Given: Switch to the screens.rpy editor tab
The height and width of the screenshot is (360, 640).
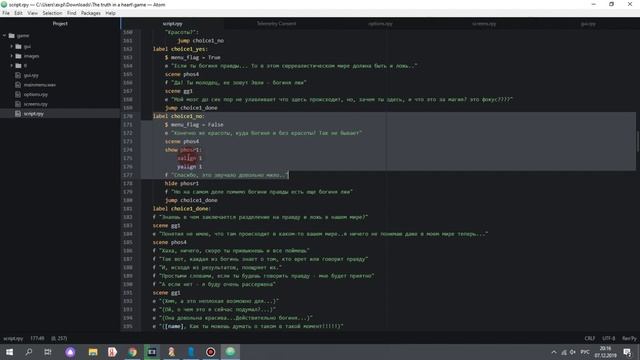Looking at the screenshot, I should pyautogui.click(x=484, y=24).
